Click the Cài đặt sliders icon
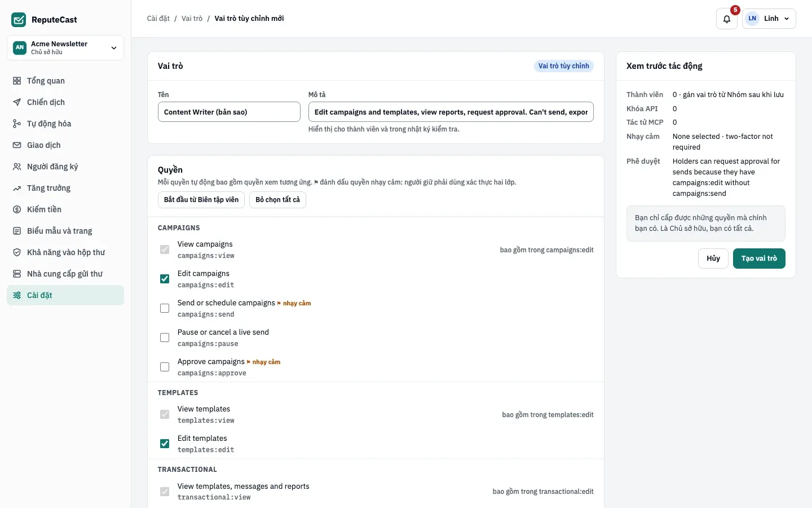Viewport: 812px width, 508px height. tap(17, 295)
